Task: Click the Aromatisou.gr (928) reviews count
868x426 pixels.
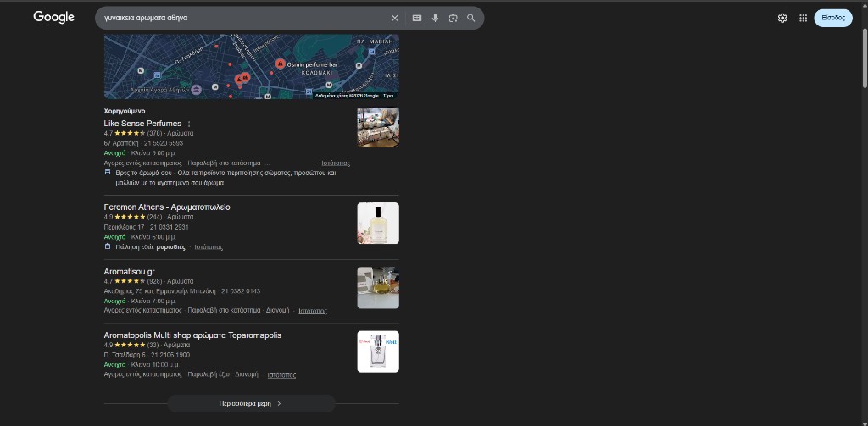Action: [x=155, y=282]
